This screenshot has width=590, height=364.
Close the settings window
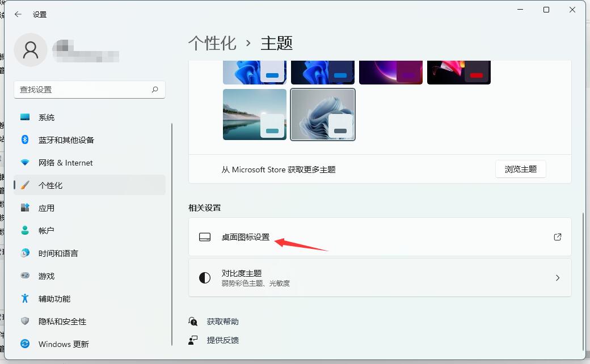click(x=572, y=10)
